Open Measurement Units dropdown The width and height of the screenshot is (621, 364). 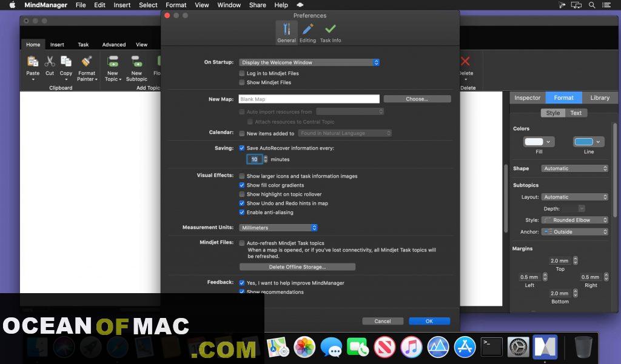point(278,228)
